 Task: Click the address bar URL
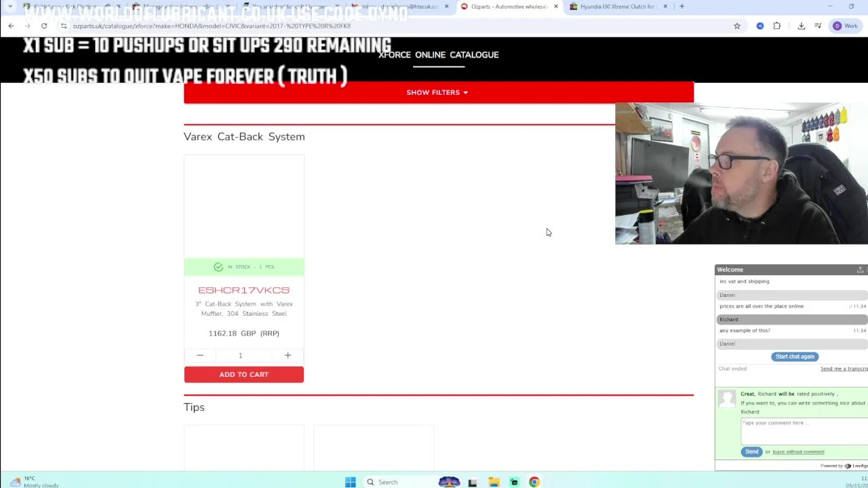pos(212,26)
